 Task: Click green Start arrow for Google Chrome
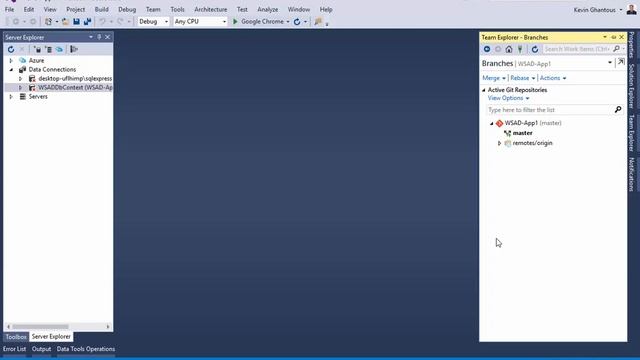[x=235, y=22]
